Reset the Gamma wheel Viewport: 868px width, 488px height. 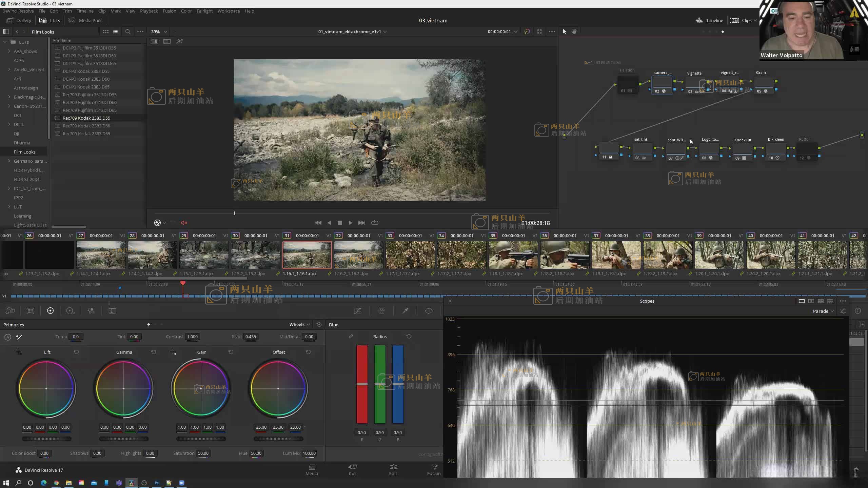click(154, 352)
